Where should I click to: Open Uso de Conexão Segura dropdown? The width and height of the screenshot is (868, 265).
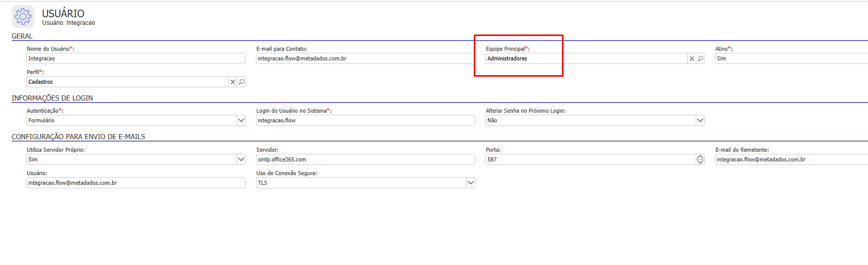pyautogui.click(x=471, y=183)
